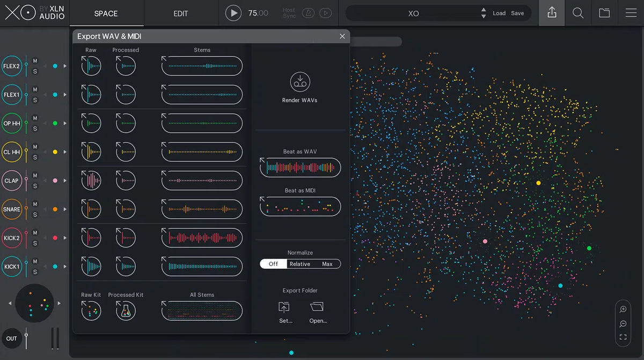Mute the KICK1 track
The height and width of the screenshot is (360, 644).
tap(34, 262)
